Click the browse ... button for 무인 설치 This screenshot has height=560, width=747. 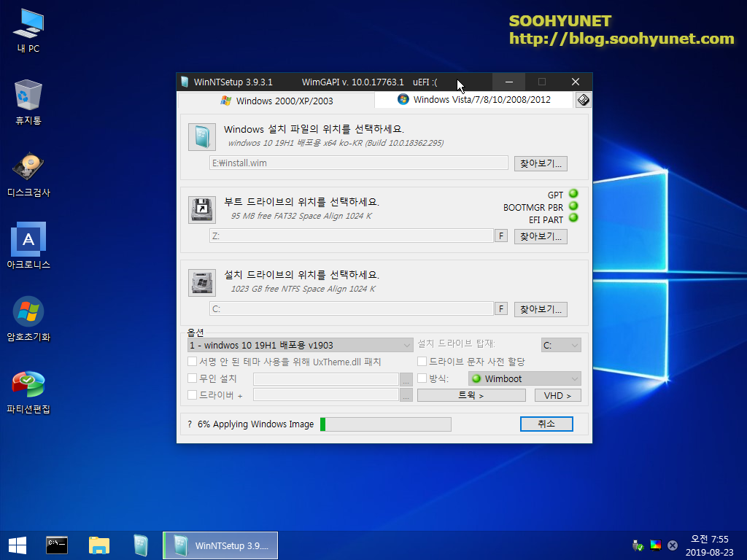click(406, 379)
